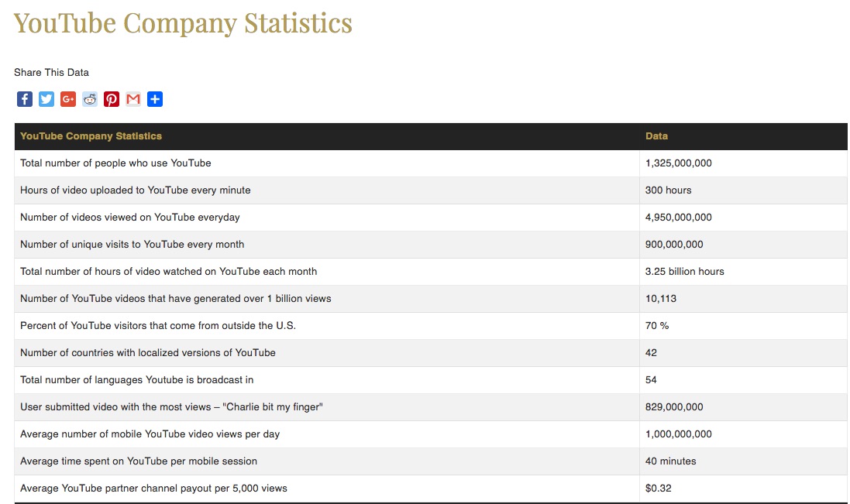Share this data on Facebook
Screen dimensions: 850x504
(x=24, y=99)
